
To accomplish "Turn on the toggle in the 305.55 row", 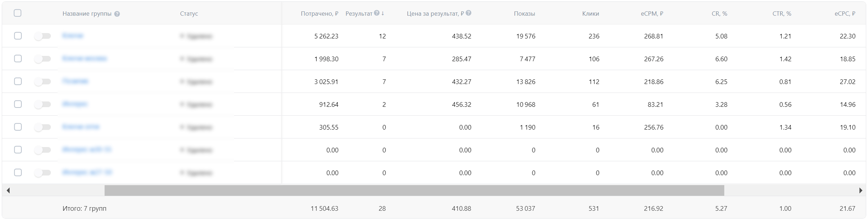I will pyautogui.click(x=43, y=127).
